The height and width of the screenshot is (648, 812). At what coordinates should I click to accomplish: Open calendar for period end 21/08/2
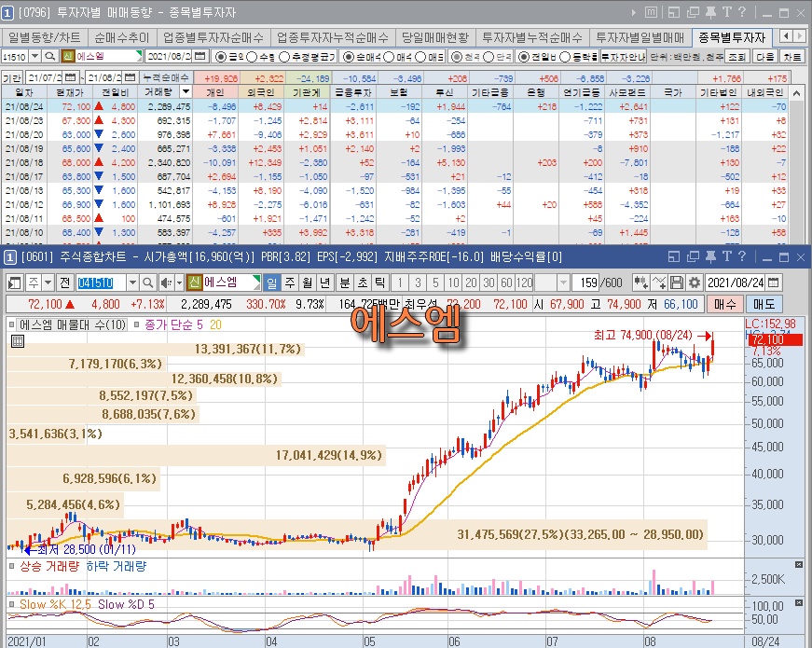point(131,77)
